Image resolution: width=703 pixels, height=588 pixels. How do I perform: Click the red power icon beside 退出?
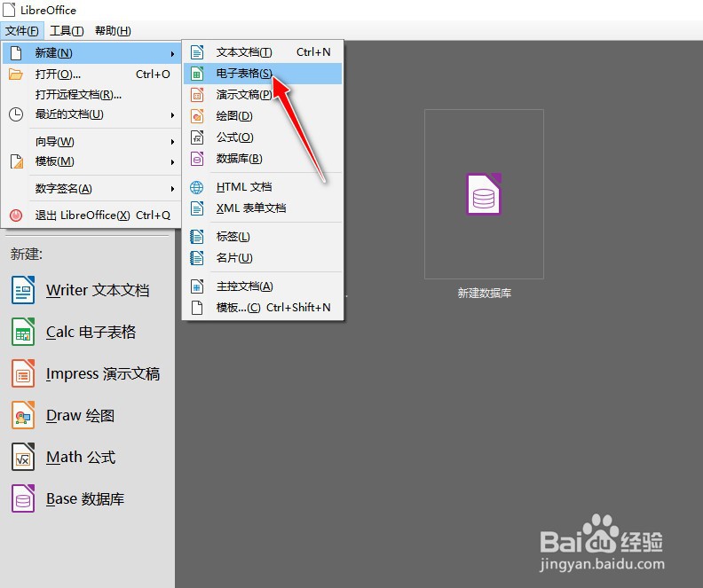[16, 216]
